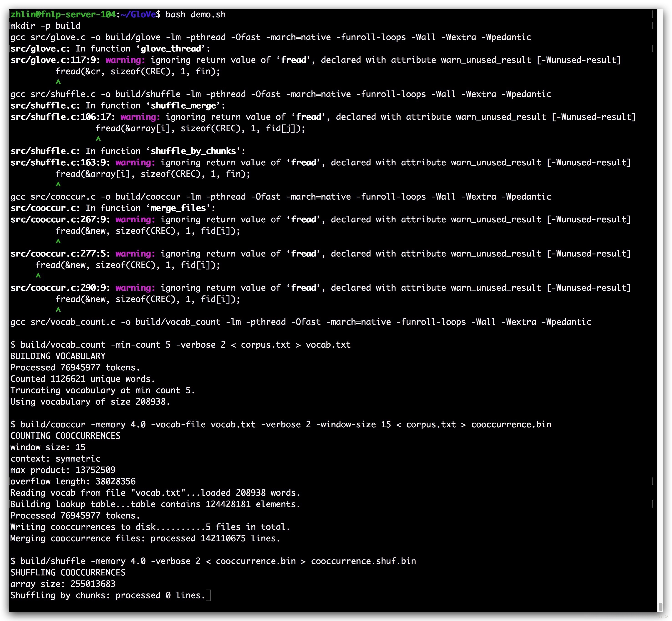Image resolution: width=672 pixels, height=621 pixels.
Task: Click the 'COUNTING COOCCURRENCES' output line
Action: pyautogui.click(x=65, y=436)
